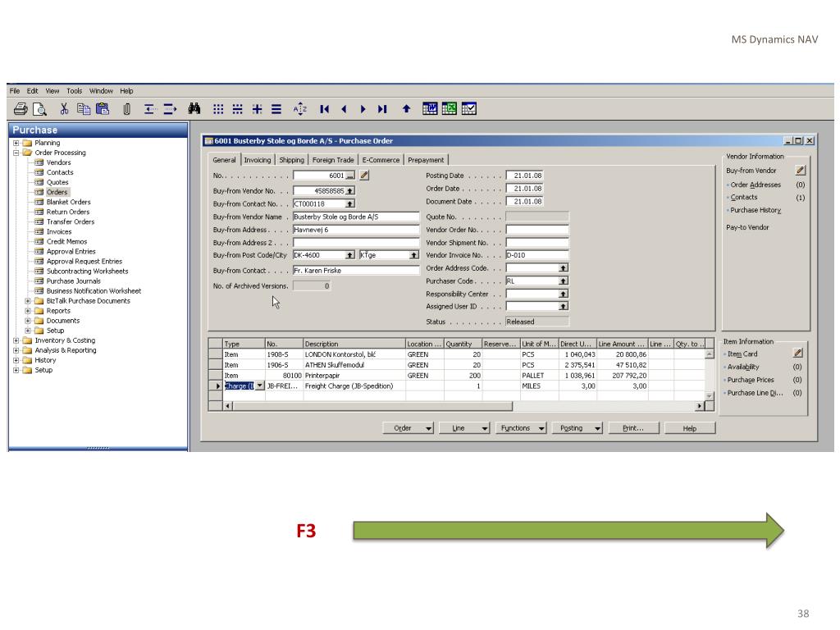Click the Help button at bottom
Screen dimensions: 840x630
click(x=690, y=428)
